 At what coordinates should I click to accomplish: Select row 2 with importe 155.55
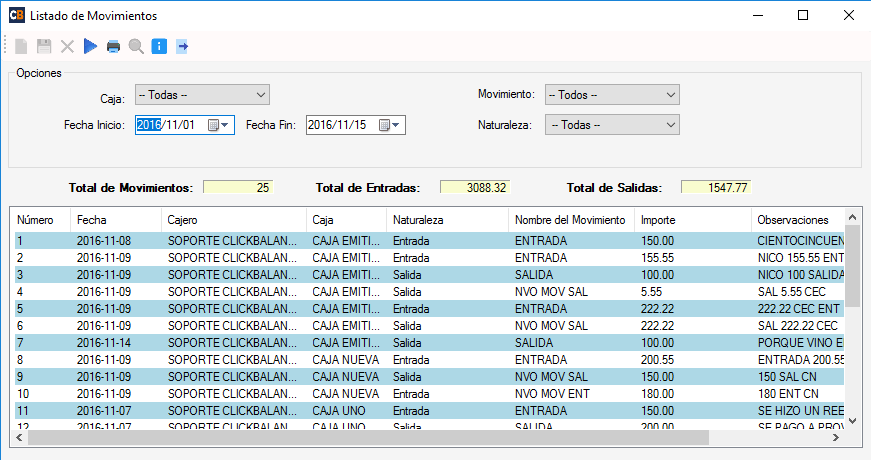[429, 258]
